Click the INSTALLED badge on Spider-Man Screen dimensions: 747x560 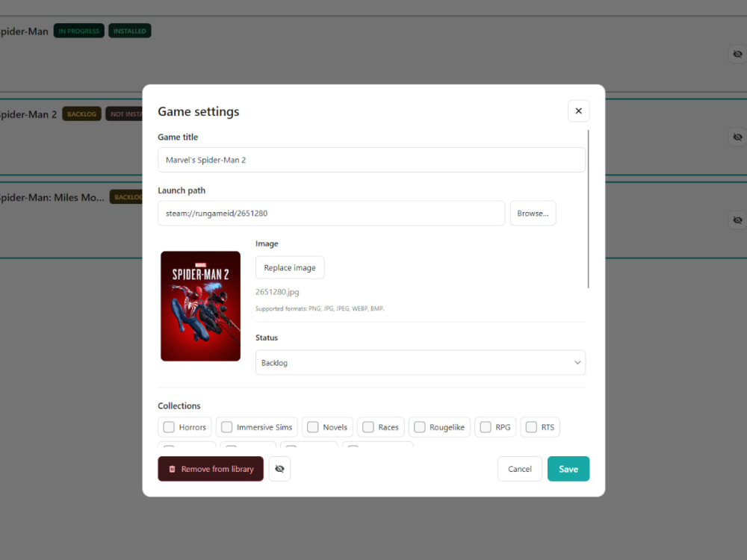click(x=129, y=31)
